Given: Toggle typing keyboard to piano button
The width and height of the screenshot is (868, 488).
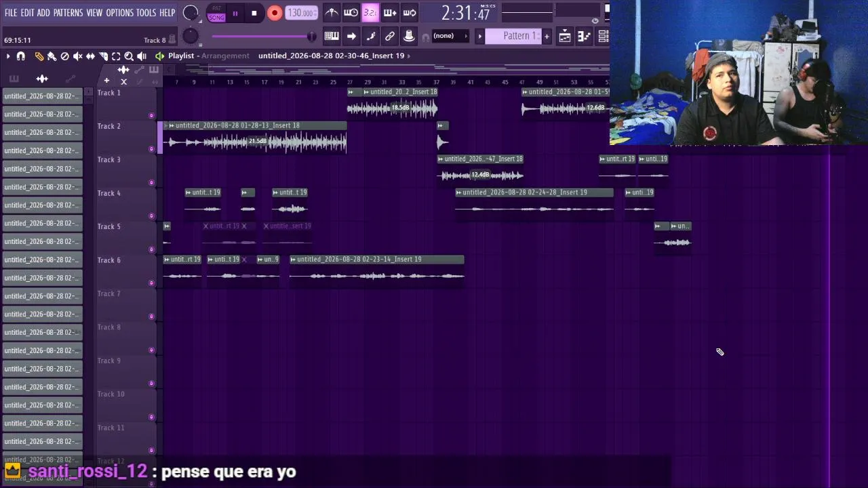Looking at the screenshot, I should [x=332, y=36].
